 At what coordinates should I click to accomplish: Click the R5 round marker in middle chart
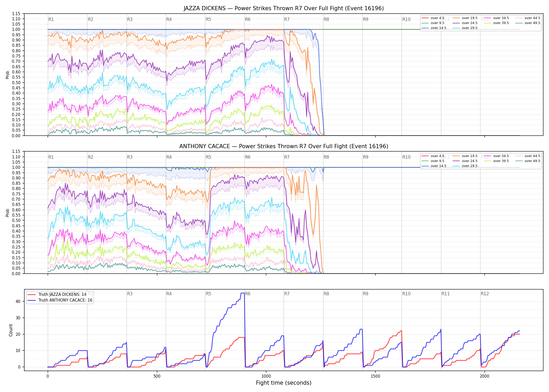(x=208, y=157)
